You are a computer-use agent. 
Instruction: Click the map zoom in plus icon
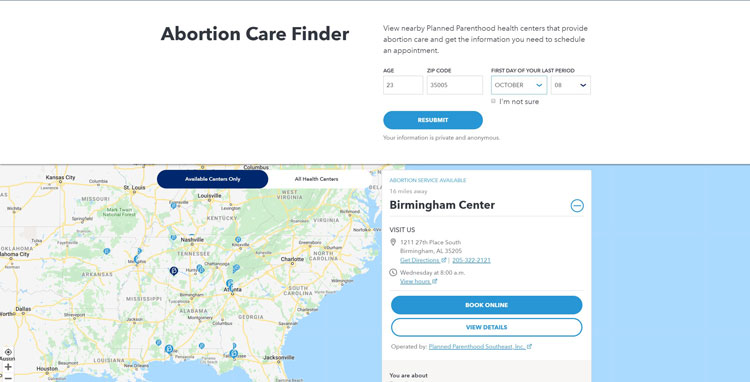[8, 367]
